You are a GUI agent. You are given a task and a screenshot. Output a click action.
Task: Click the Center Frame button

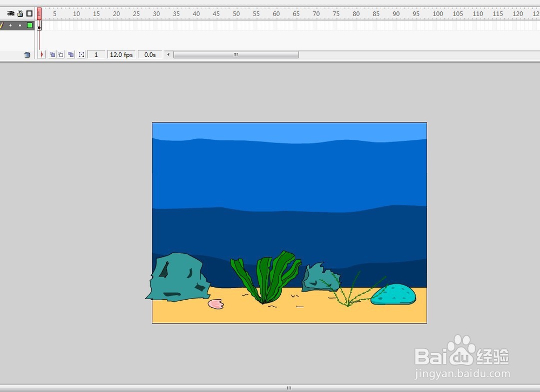42,55
